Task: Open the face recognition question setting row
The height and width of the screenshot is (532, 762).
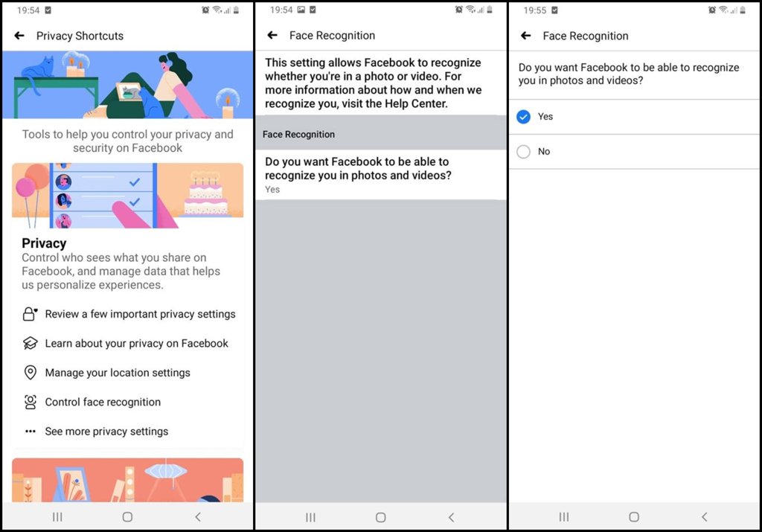Action: pyautogui.click(x=380, y=174)
